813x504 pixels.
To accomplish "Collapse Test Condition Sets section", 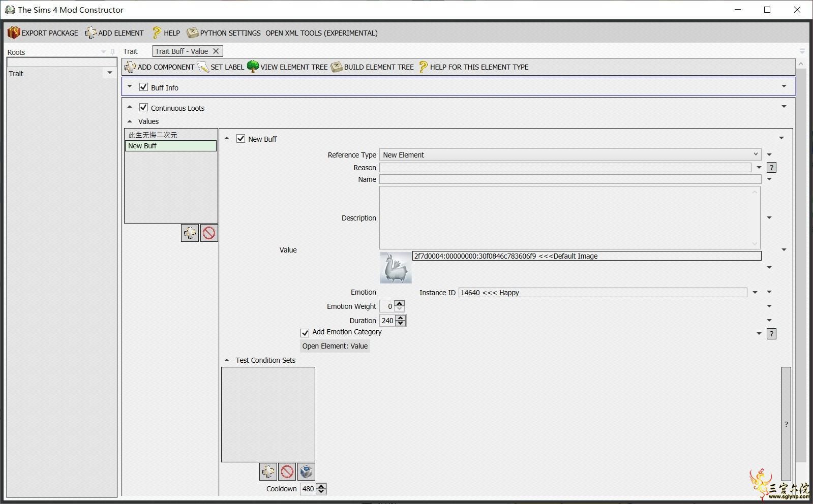I will [x=227, y=360].
